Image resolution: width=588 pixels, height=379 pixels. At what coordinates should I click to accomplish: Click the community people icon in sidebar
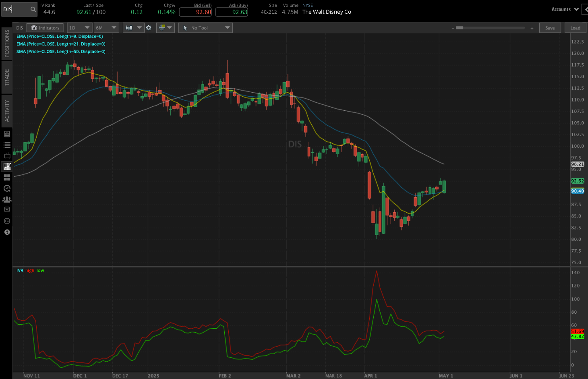tap(6, 199)
